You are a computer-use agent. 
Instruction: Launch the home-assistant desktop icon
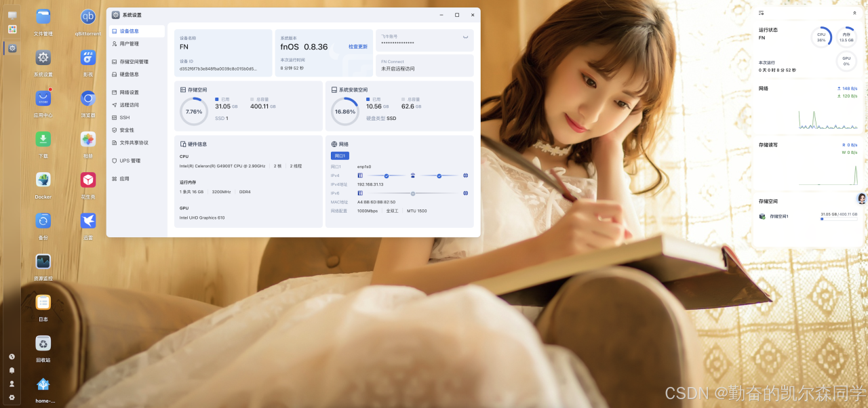click(x=43, y=384)
